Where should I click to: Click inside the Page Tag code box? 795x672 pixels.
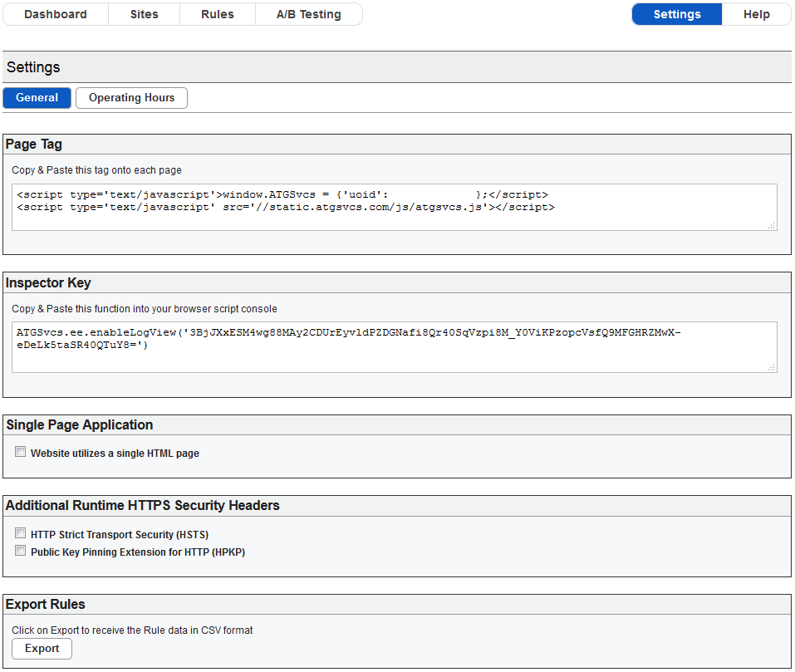pos(394,208)
